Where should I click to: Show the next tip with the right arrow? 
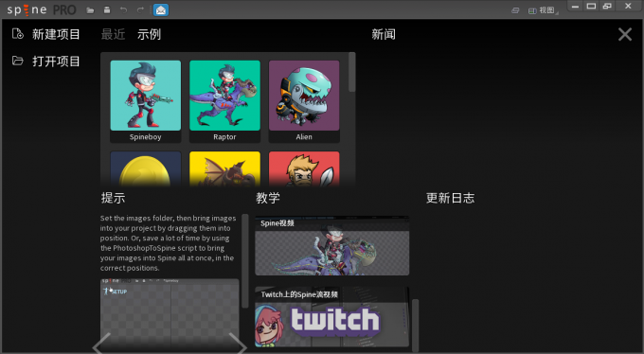(238, 344)
